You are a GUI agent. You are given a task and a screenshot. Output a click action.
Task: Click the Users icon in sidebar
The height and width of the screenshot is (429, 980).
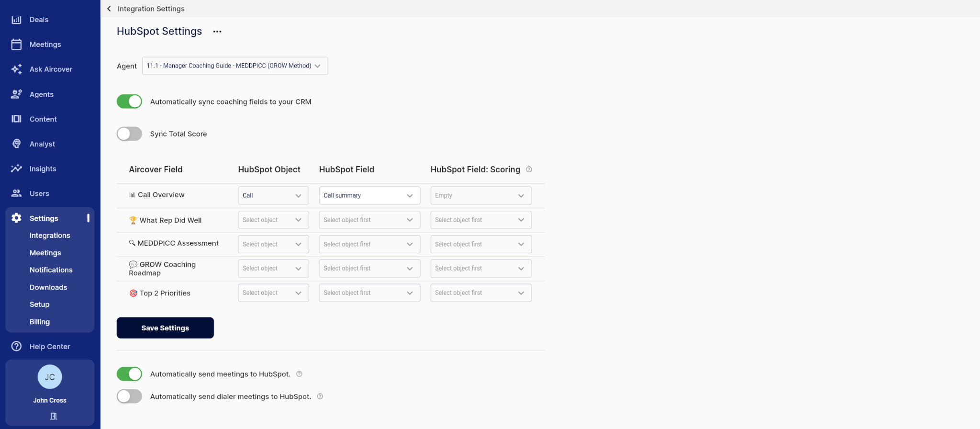[16, 193]
